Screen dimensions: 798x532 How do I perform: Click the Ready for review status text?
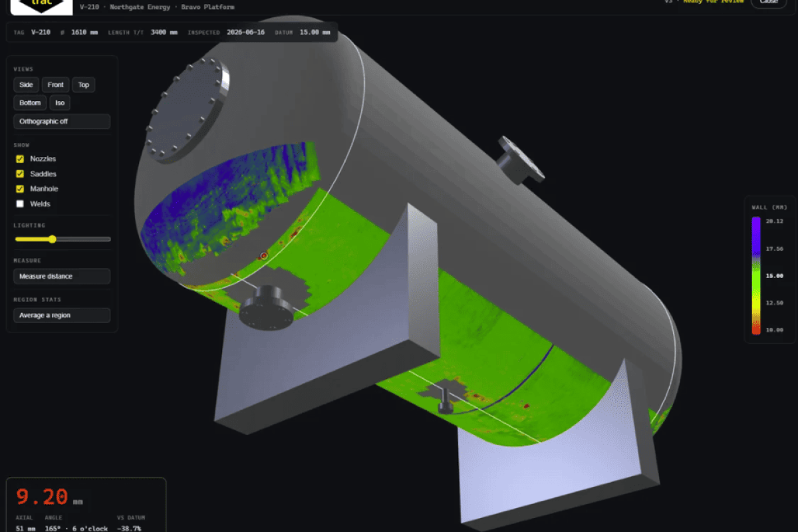tap(713, 1)
